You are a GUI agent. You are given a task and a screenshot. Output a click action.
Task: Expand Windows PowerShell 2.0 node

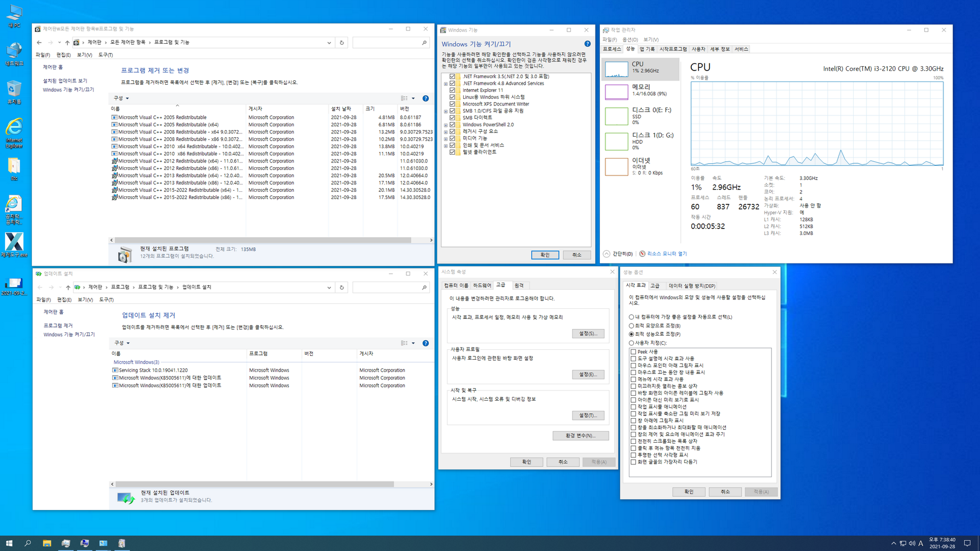point(446,125)
